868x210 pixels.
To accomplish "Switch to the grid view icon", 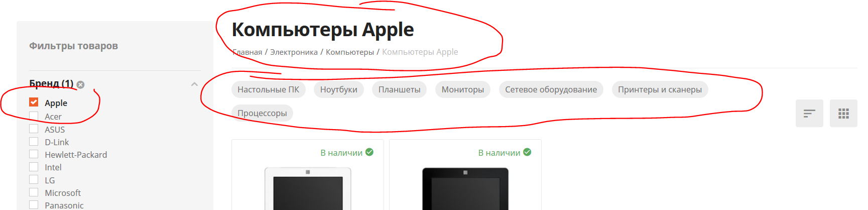I will pos(843,114).
